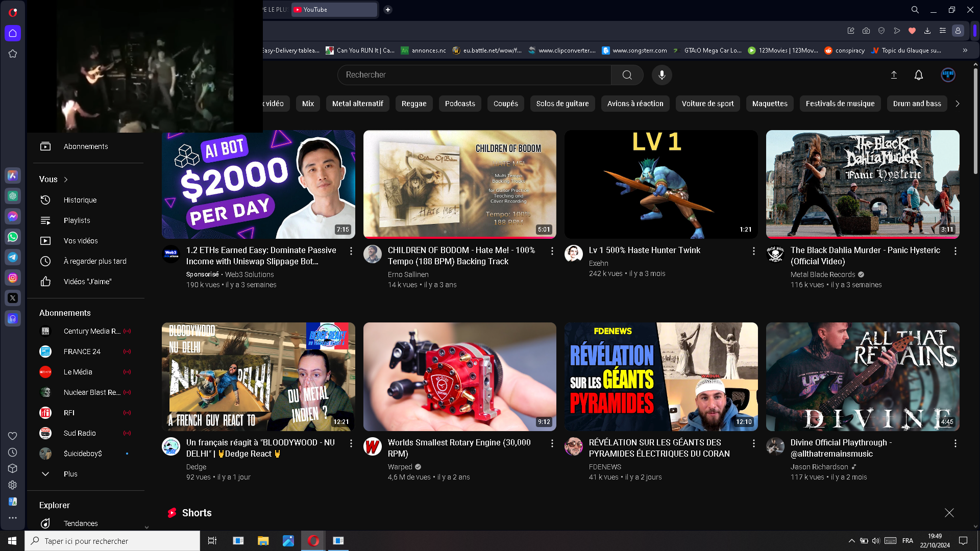Show hidden system tray icons
Viewport: 980px width, 551px height.
(x=851, y=541)
